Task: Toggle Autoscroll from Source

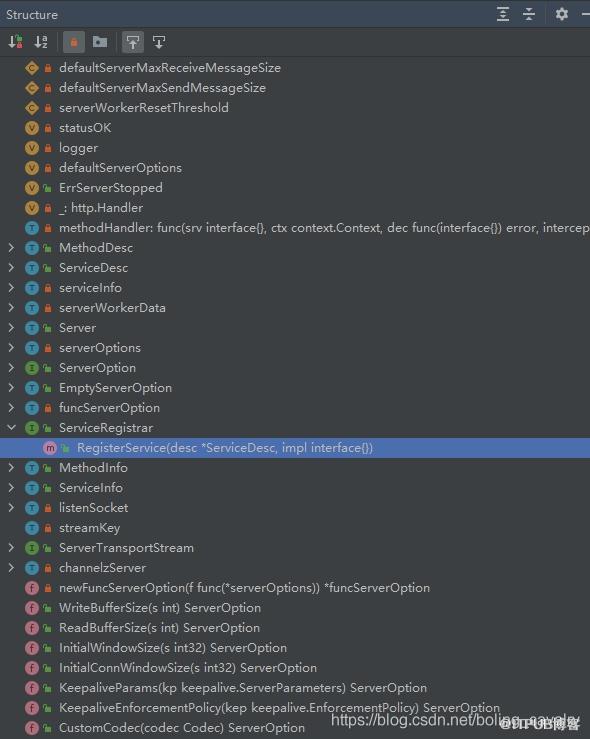Action: [159, 42]
